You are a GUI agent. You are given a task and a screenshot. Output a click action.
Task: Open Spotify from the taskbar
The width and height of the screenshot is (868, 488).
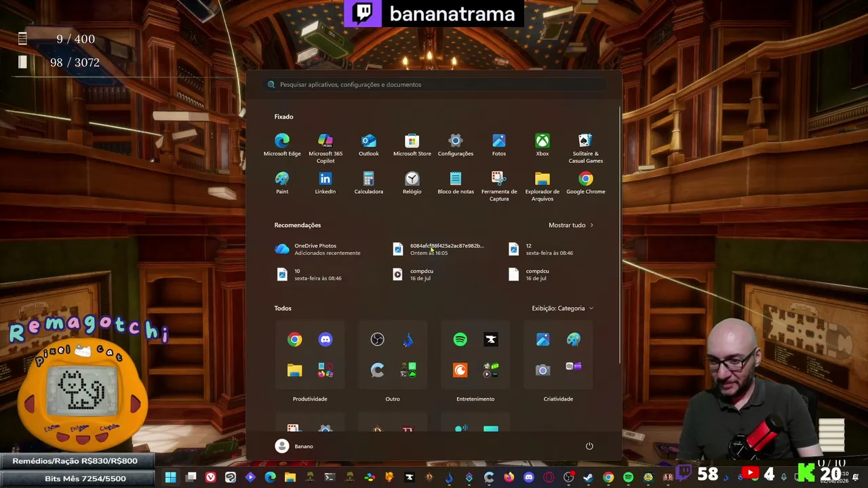click(x=628, y=477)
